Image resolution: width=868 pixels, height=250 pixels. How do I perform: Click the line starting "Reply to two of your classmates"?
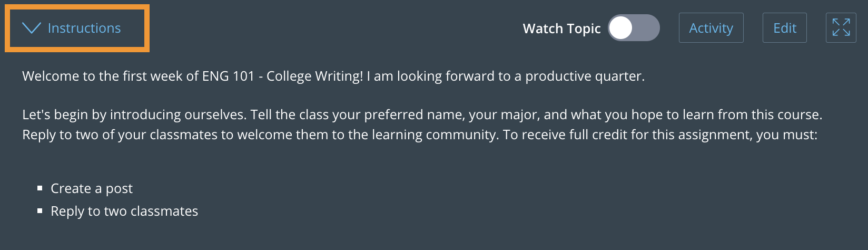pos(420,134)
